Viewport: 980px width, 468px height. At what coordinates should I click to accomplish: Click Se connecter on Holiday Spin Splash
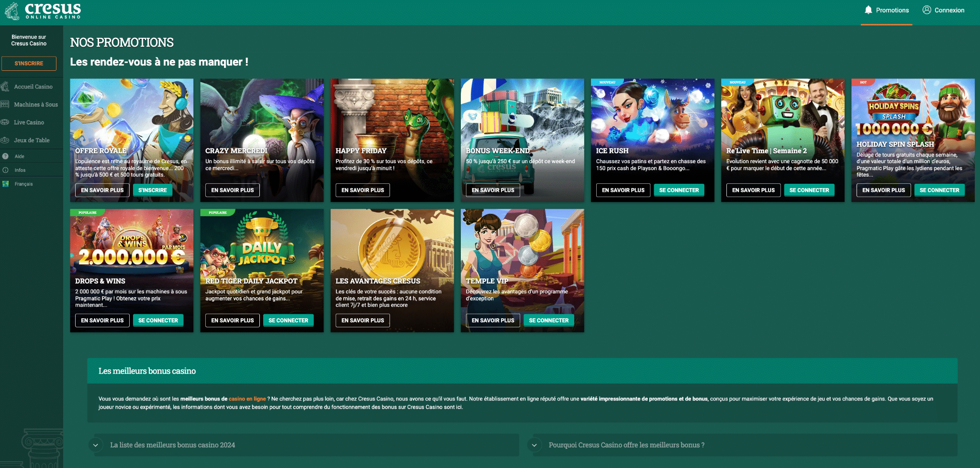pos(939,190)
